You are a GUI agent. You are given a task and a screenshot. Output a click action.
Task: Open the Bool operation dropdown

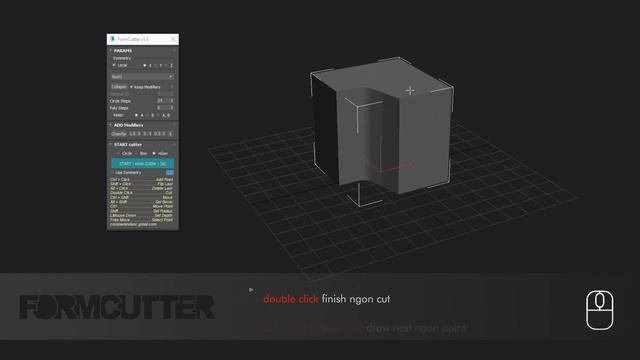(x=142, y=76)
